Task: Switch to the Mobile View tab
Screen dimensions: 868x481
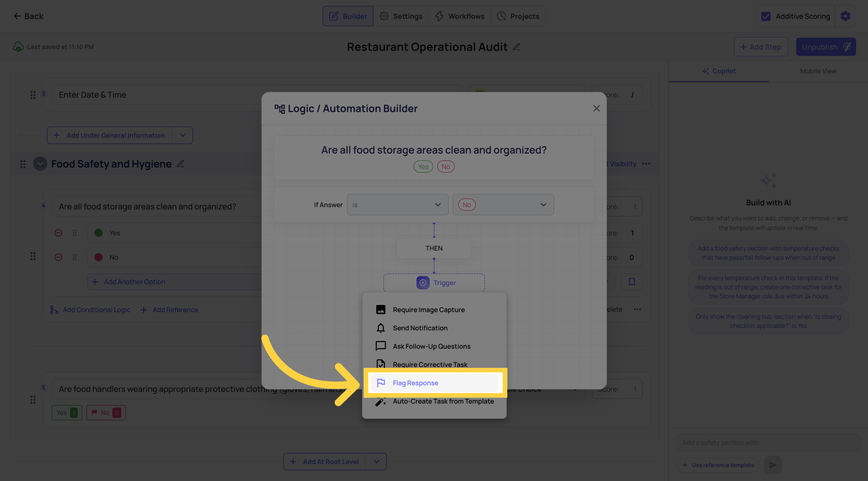Action: pyautogui.click(x=818, y=71)
